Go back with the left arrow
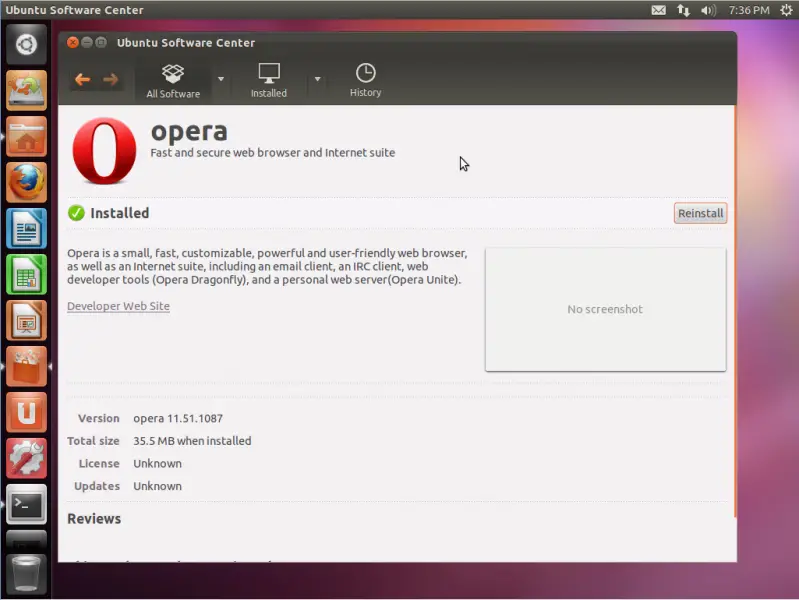 (x=83, y=80)
